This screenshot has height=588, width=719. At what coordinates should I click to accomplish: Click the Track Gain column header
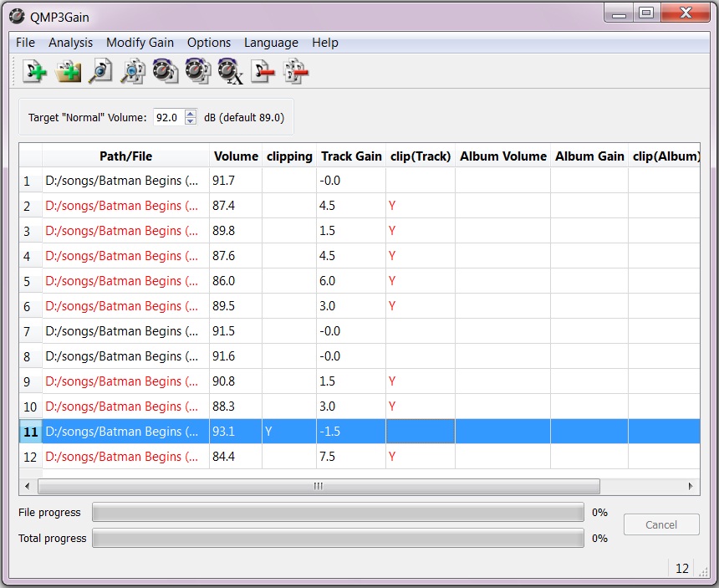click(x=350, y=156)
